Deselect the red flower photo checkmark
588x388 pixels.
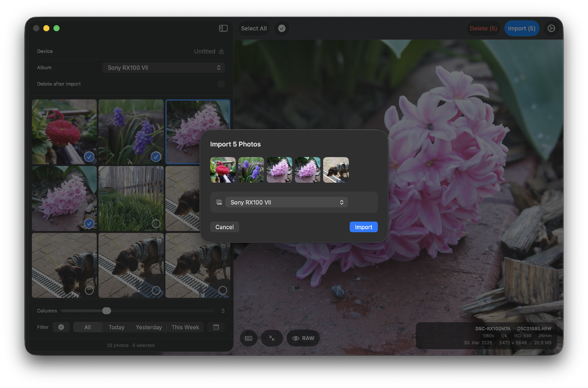click(89, 157)
